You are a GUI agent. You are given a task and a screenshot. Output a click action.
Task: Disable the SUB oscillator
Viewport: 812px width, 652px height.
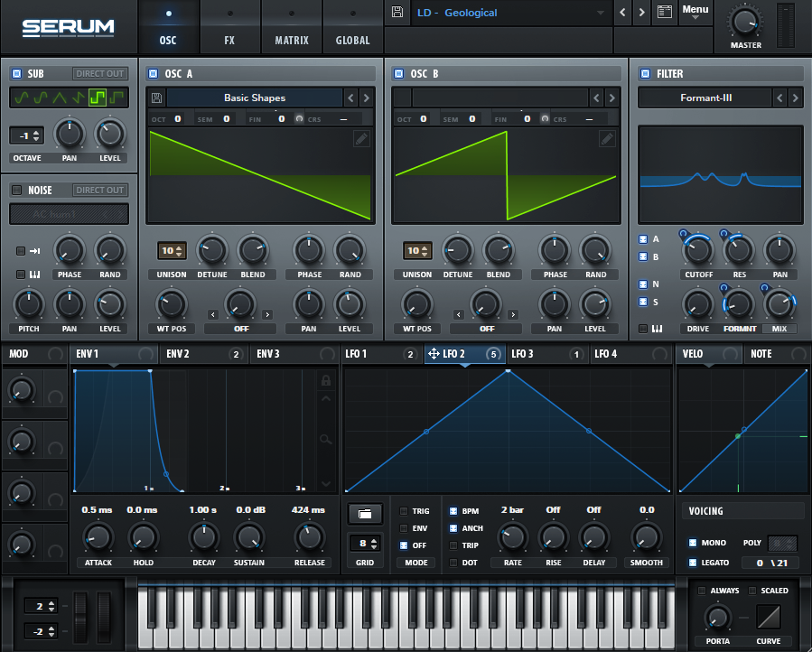pos(16,73)
